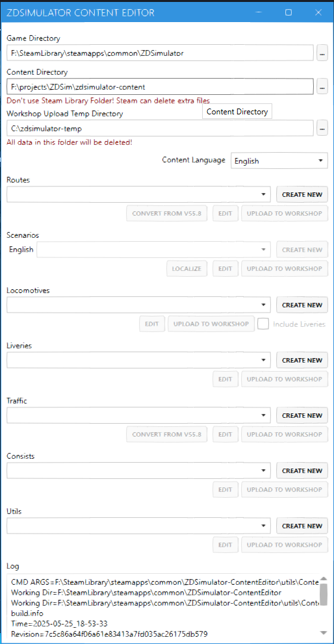334x644 pixels.
Task: Click the log scrollbar up arrow
Action: coord(324,578)
